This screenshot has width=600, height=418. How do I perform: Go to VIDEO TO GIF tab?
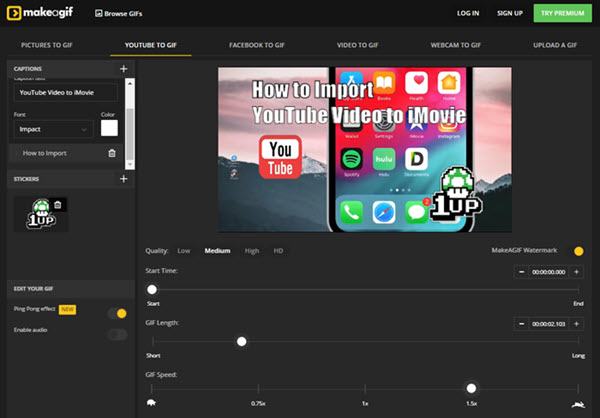click(357, 45)
